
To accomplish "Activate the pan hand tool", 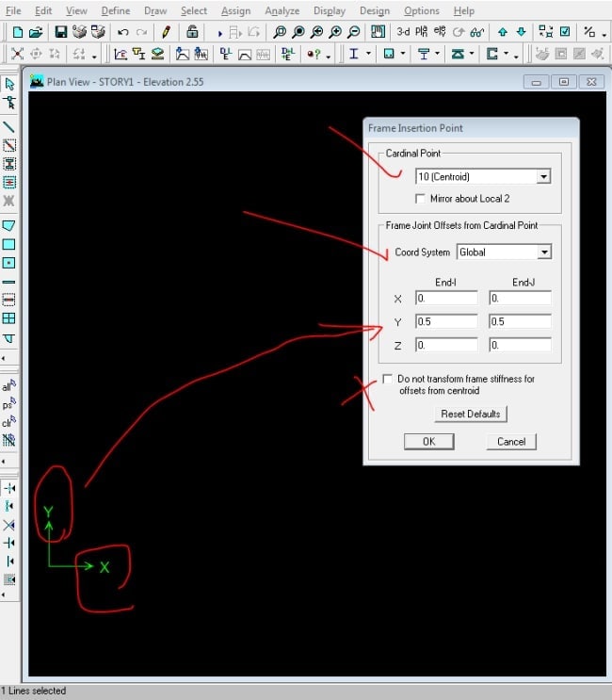I will pos(378,32).
